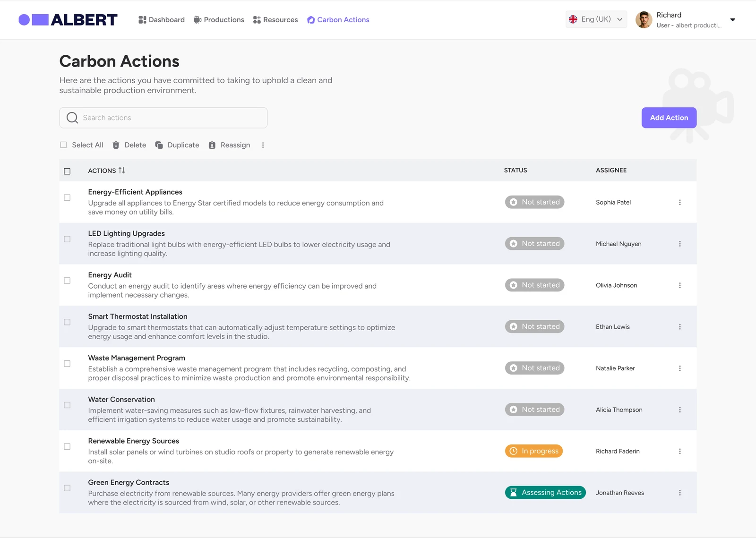
Task: Open the Resources section
Action: click(x=275, y=20)
